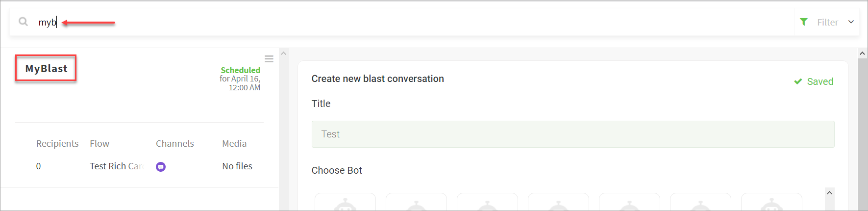
Task: Select the second bot avatar icon
Action: (x=417, y=202)
